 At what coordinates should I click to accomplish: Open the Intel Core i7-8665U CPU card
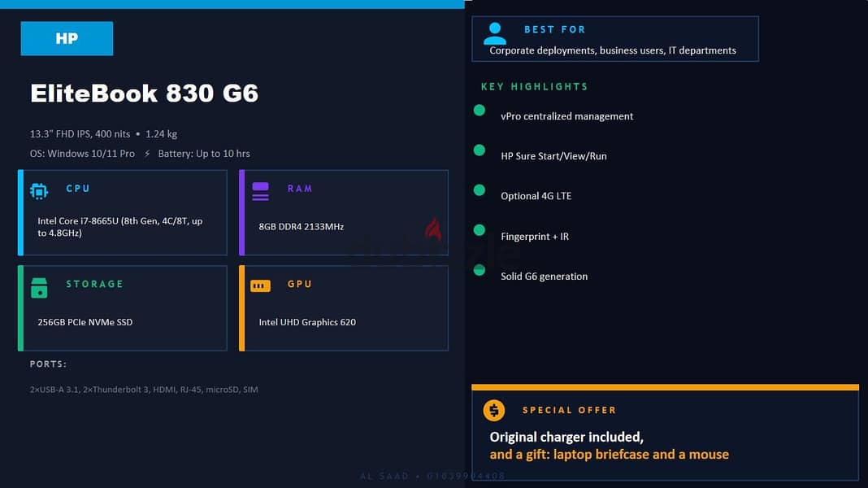pos(123,213)
